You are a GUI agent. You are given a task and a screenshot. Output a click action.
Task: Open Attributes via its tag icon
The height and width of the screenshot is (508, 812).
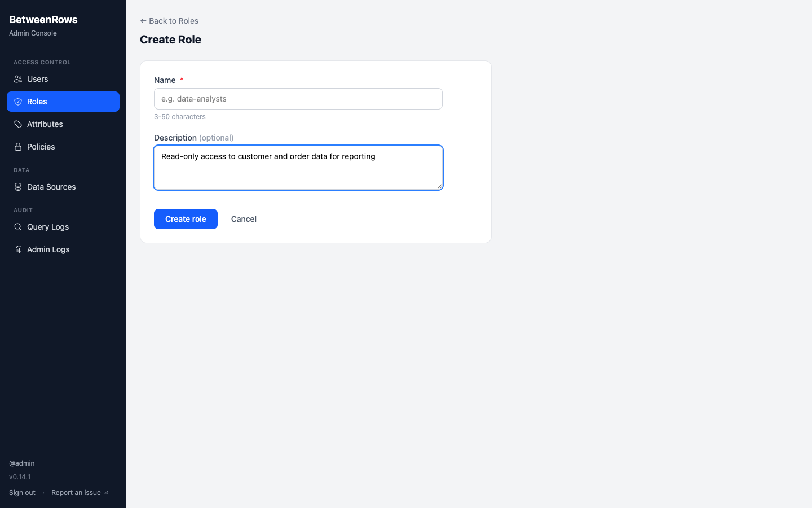pos(18,124)
